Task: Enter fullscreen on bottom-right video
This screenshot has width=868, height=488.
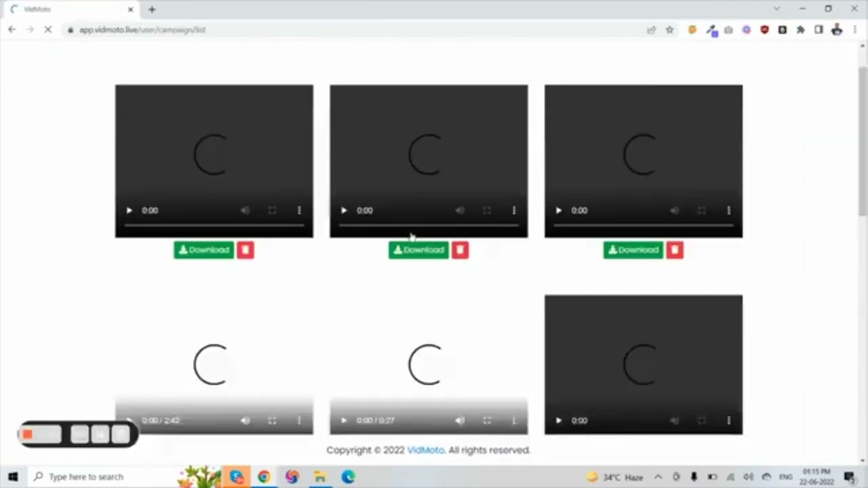Action: pos(701,420)
